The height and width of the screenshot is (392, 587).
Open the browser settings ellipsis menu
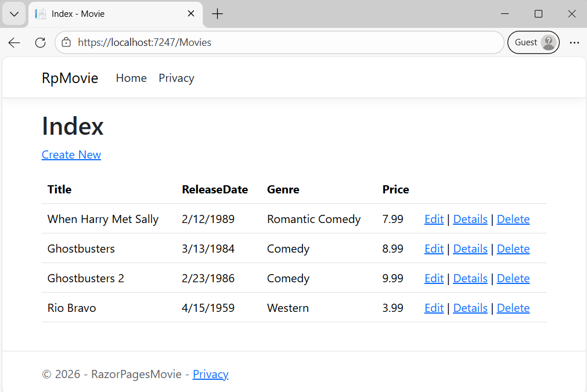pyautogui.click(x=574, y=42)
